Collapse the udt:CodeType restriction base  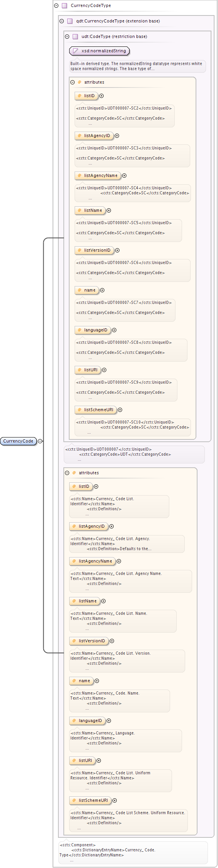[x=67, y=37]
